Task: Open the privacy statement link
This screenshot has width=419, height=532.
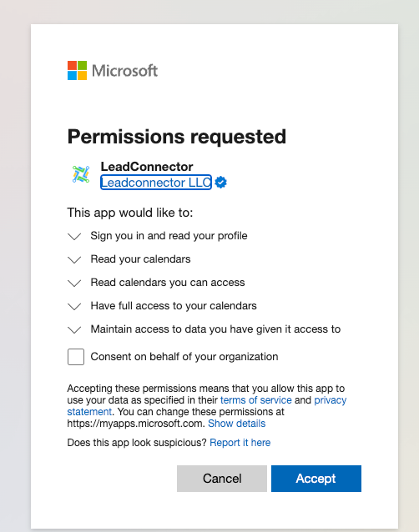Action: click(330, 400)
